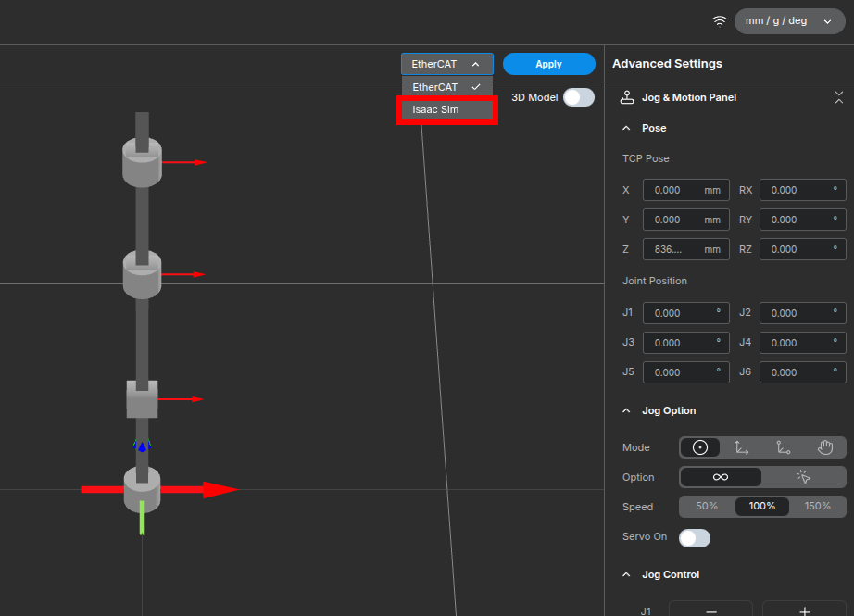Turn on the Servo On switch
Screen dimensions: 854x616
tap(695, 537)
